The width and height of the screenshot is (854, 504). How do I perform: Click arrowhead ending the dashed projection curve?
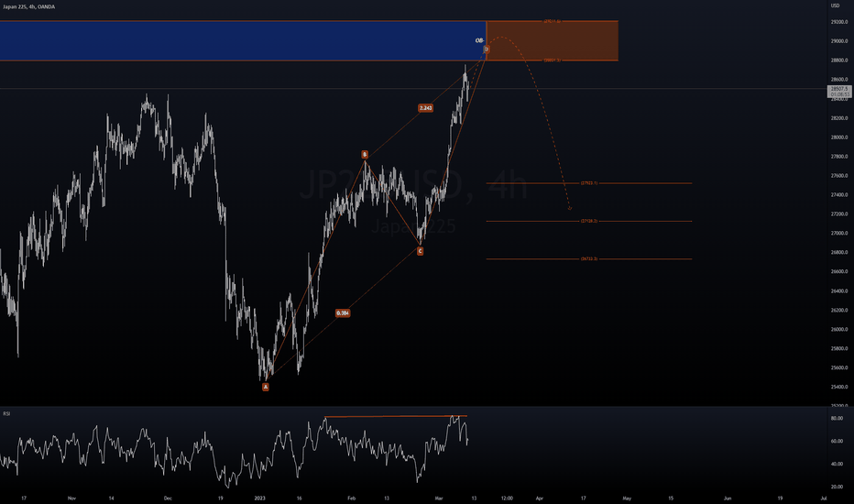(x=570, y=208)
